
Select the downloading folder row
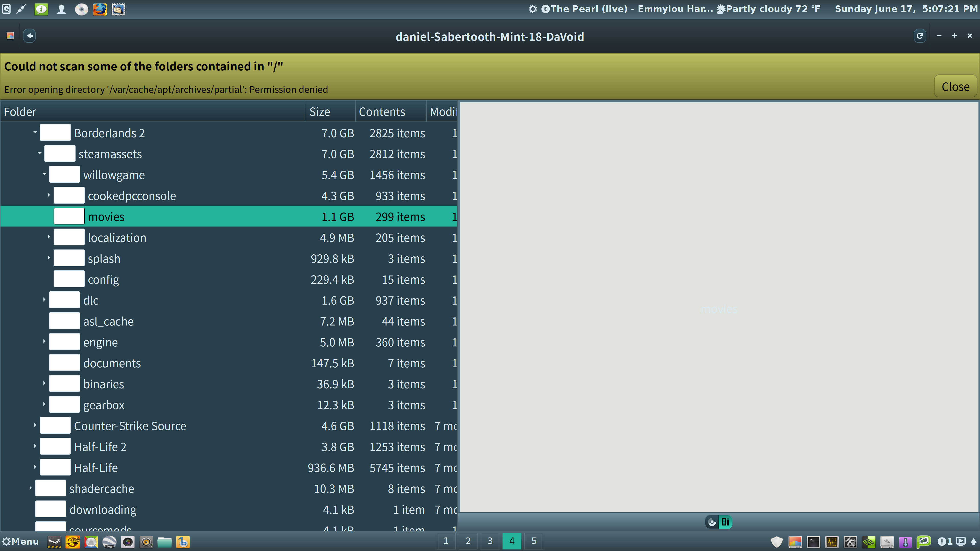[229, 509]
